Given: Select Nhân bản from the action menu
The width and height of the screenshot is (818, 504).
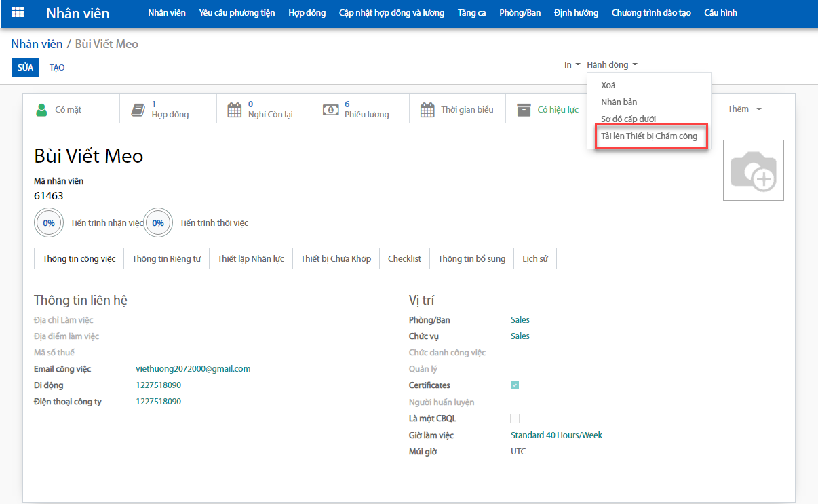Looking at the screenshot, I should pyautogui.click(x=649, y=102).
